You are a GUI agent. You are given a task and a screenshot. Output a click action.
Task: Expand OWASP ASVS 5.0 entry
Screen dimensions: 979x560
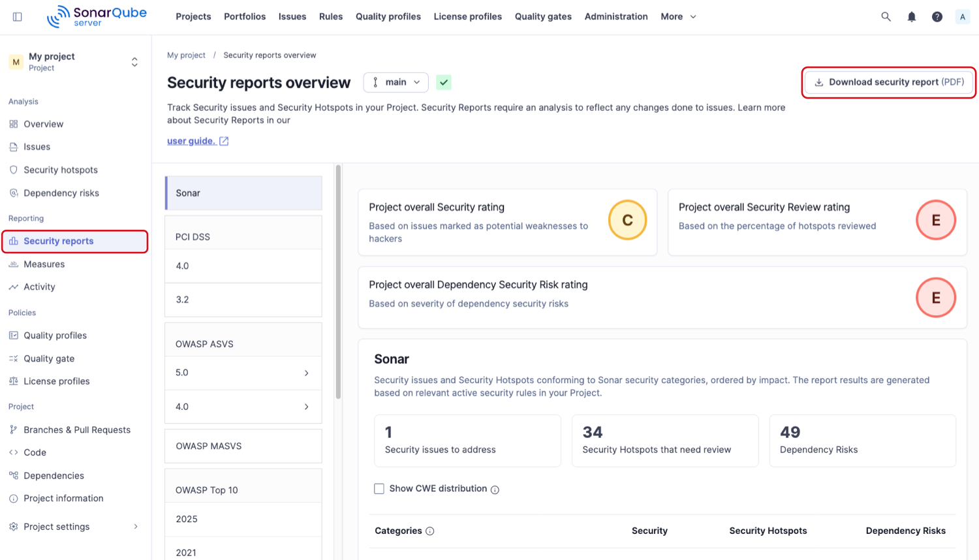pos(243,373)
